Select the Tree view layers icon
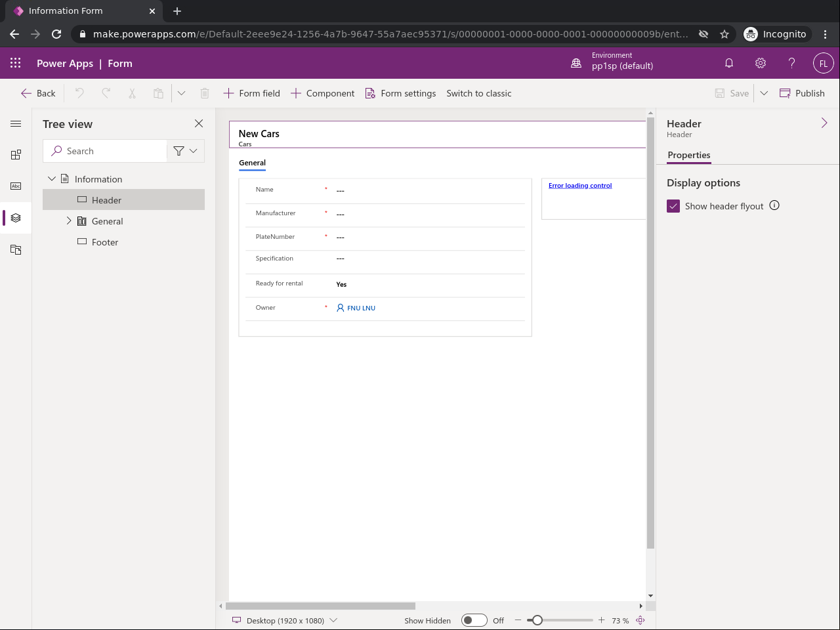The width and height of the screenshot is (840, 630). 16,218
